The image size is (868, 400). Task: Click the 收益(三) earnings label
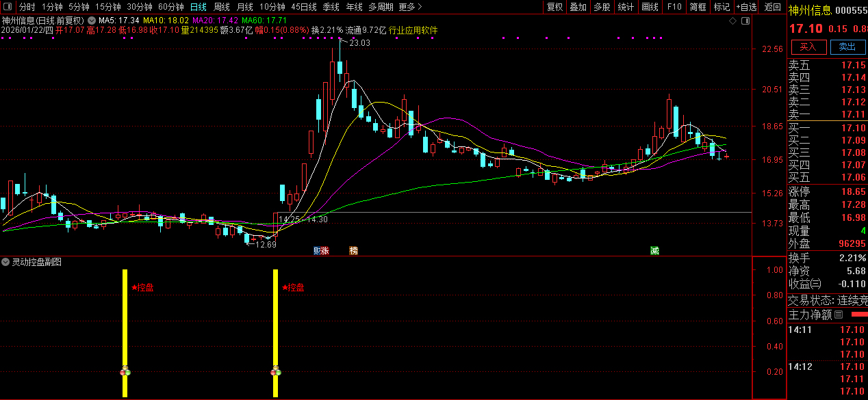coord(805,283)
